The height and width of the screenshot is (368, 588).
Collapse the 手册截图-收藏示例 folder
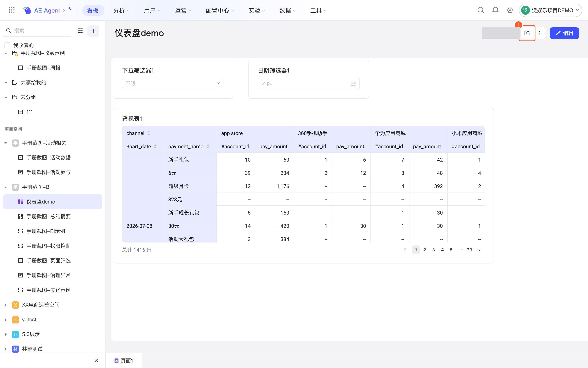point(6,53)
